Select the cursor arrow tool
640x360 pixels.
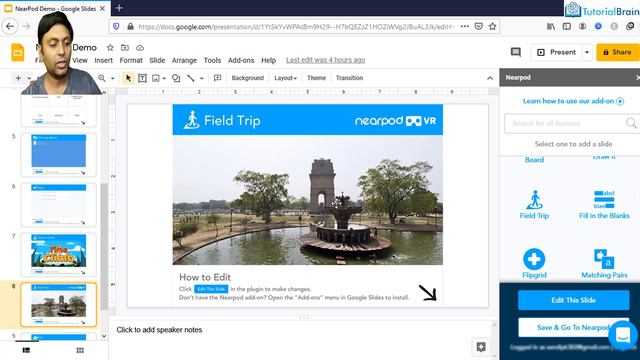tap(129, 78)
